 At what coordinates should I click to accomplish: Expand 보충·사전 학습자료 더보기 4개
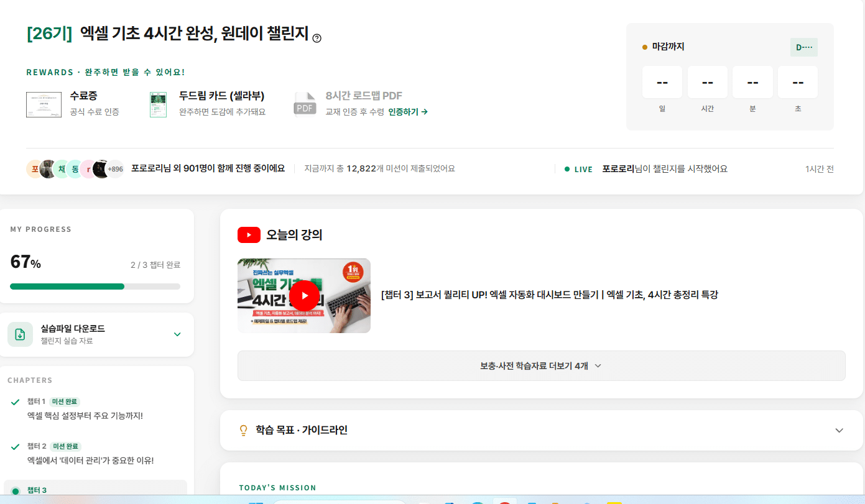tap(541, 366)
